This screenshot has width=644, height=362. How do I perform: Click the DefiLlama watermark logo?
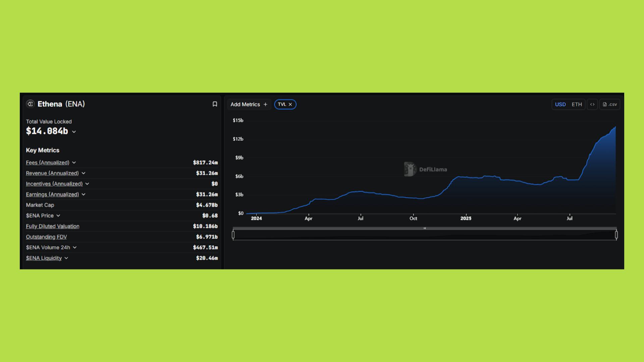click(x=410, y=169)
